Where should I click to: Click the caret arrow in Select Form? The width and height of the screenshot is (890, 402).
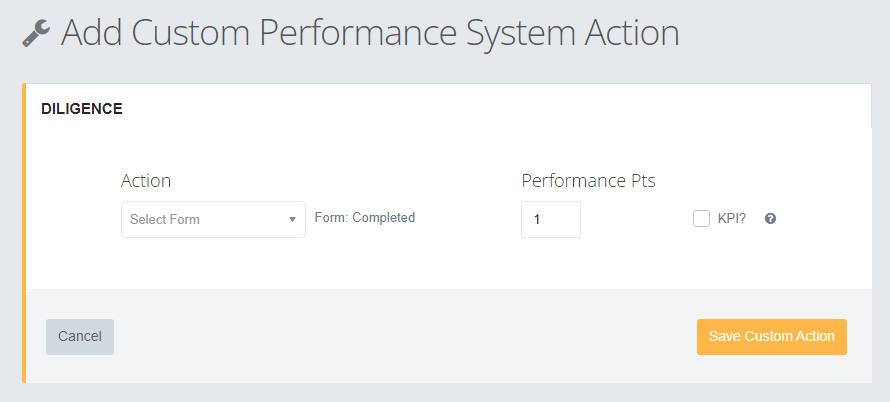coord(292,219)
